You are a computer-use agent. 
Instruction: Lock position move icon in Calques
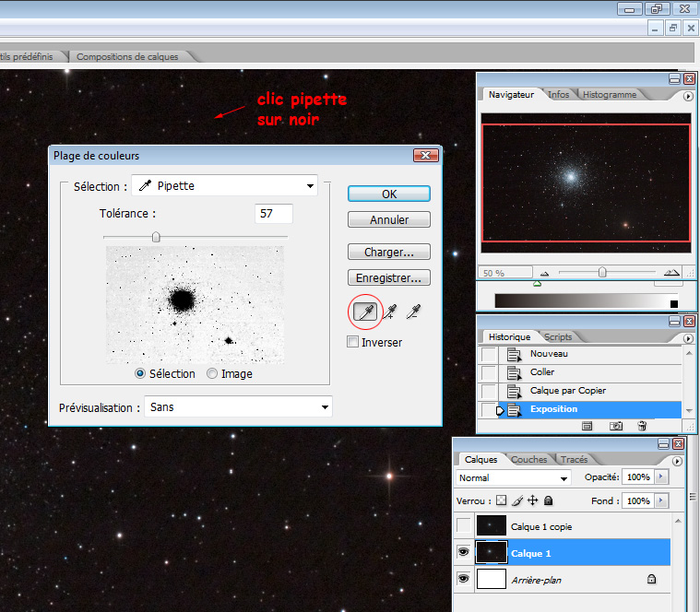coord(532,500)
